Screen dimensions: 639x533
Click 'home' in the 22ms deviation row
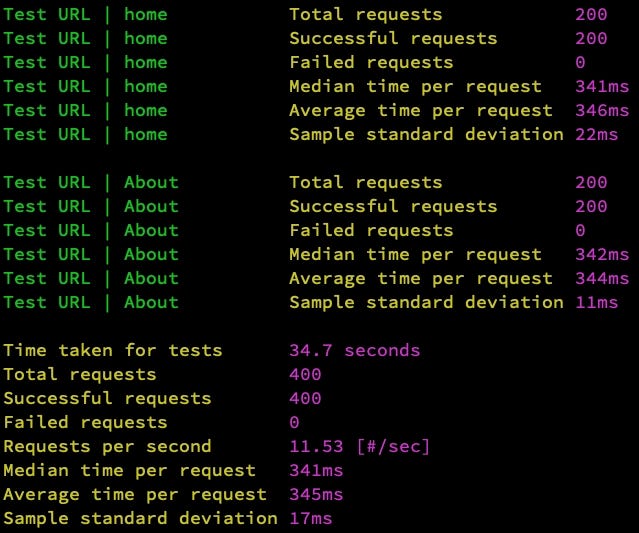146,135
